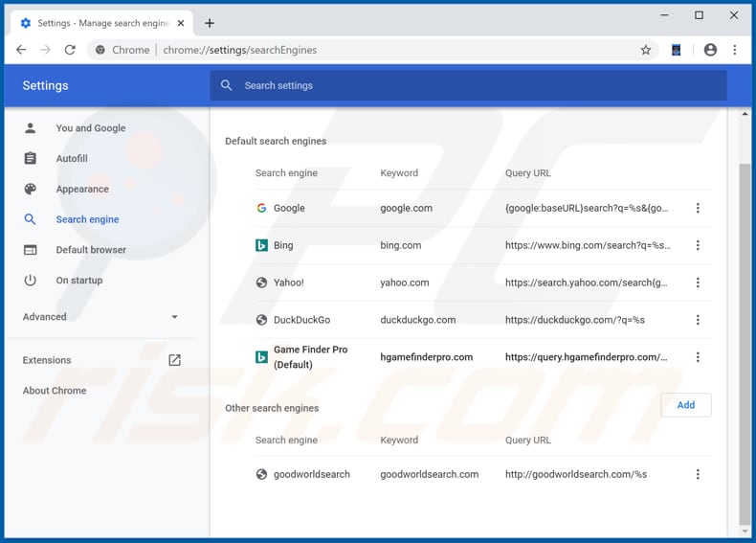The width and height of the screenshot is (756, 543).
Task: Click the Default search engines heading
Action: click(276, 141)
